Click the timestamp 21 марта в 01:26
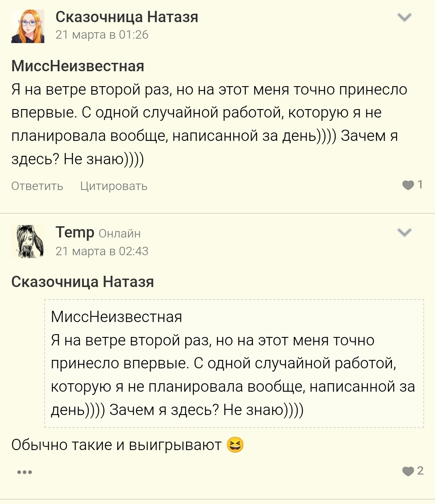This screenshot has height=504, width=435. click(x=102, y=35)
